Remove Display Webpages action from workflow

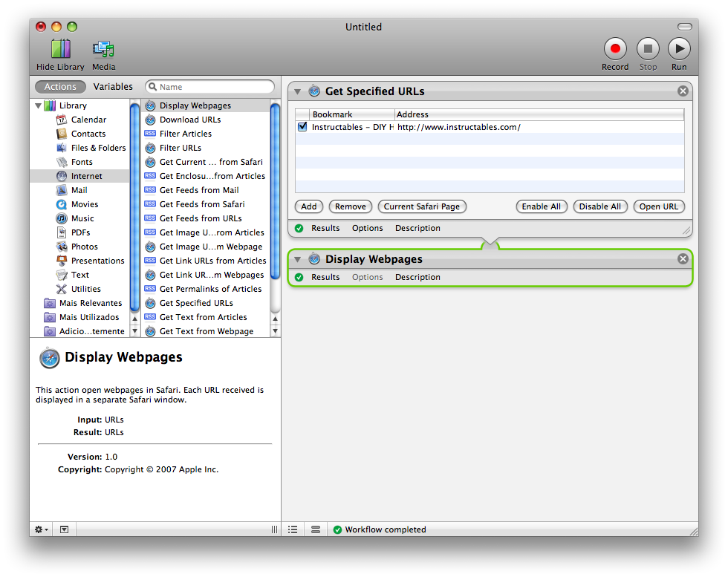(x=683, y=258)
